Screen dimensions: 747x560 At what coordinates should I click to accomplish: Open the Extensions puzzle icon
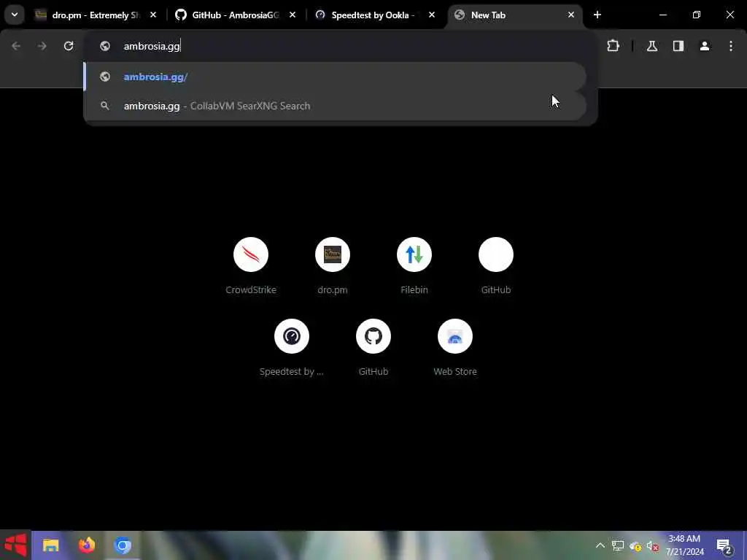click(613, 46)
